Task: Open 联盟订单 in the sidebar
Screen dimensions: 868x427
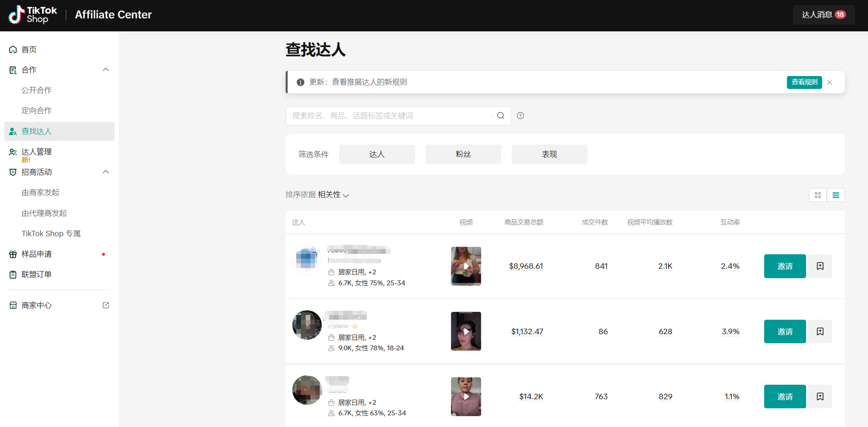Action: tap(37, 274)
